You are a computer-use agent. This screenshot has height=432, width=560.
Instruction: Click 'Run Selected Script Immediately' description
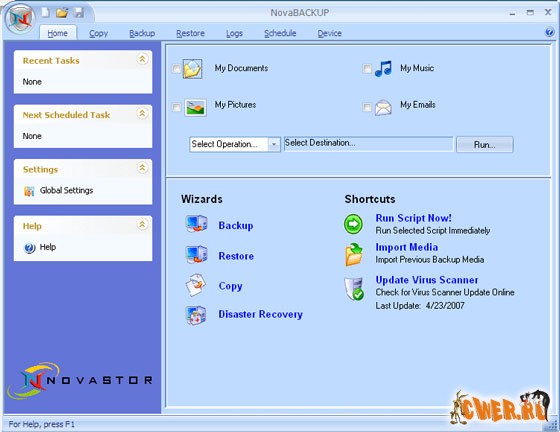coord(432,231)
